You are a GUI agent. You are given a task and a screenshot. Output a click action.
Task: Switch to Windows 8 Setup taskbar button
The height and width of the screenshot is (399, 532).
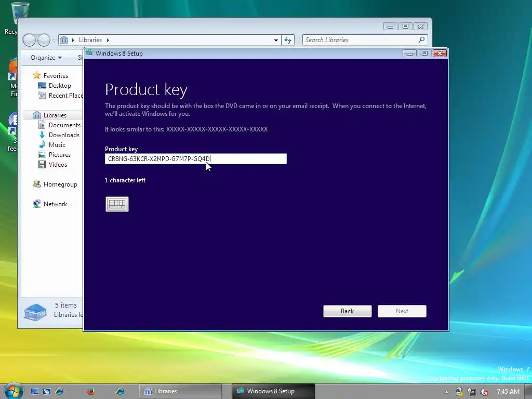tap(273, 391)
